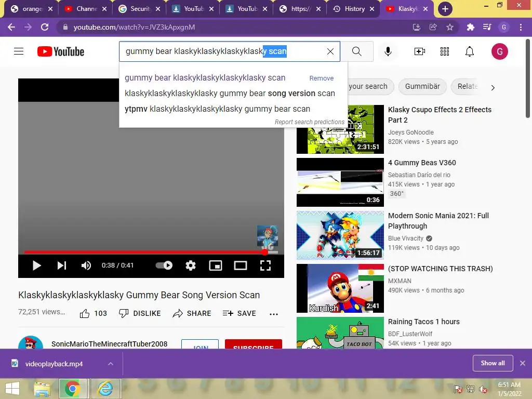Enable theater mode view
532x399 pixels.
[241, 265]
